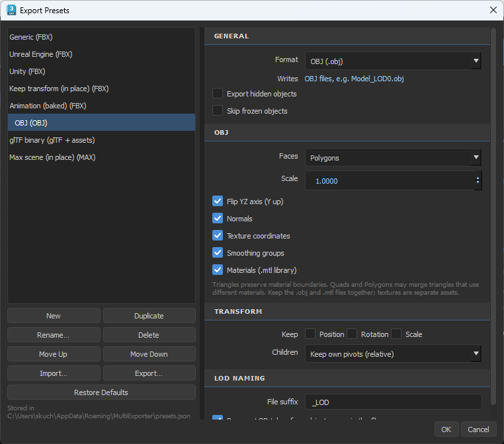
Task: Select the Unity (FBX) preset
Action: tap(101, 71)
